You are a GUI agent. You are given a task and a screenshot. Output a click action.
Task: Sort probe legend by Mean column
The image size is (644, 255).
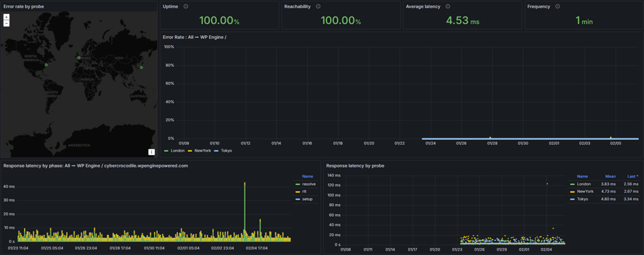pos(610,176)
